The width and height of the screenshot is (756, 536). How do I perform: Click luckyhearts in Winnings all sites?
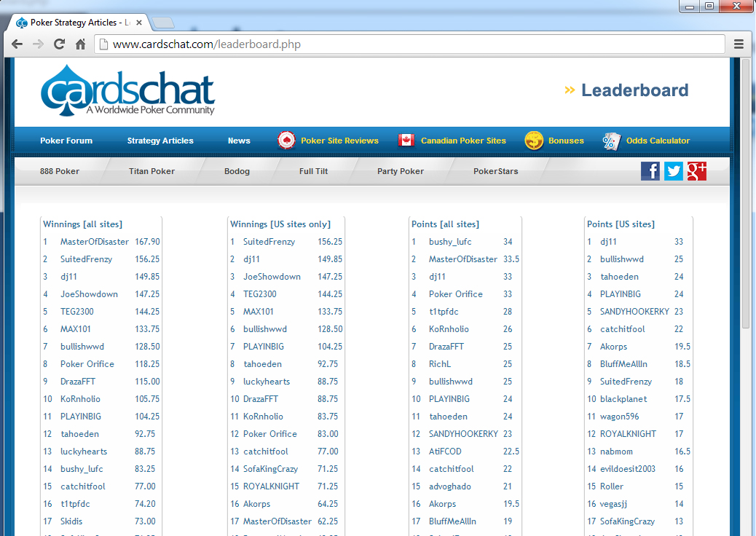(x=84, y=452)
